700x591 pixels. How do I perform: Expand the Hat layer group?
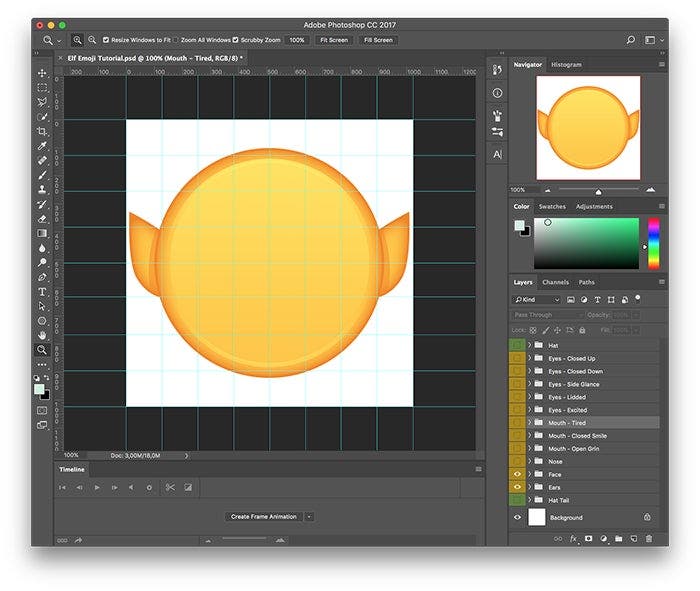529,345
